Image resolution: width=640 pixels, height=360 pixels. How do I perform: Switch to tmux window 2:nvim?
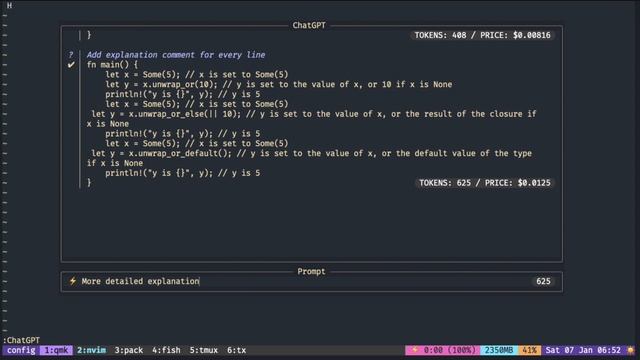click(91, 350)
